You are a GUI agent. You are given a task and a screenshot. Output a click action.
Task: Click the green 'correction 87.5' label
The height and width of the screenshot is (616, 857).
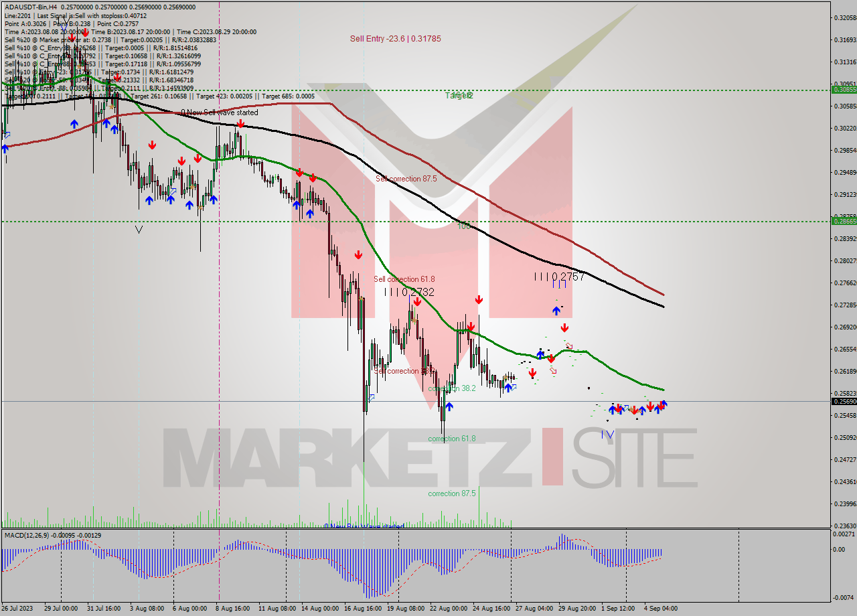click(x=452, y=493)
